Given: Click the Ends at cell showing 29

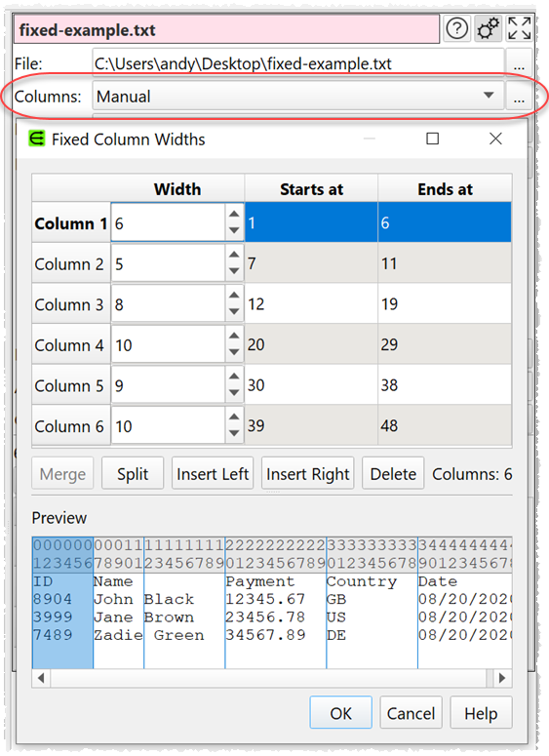Looking at the screenshot, I should click(445, 344).
